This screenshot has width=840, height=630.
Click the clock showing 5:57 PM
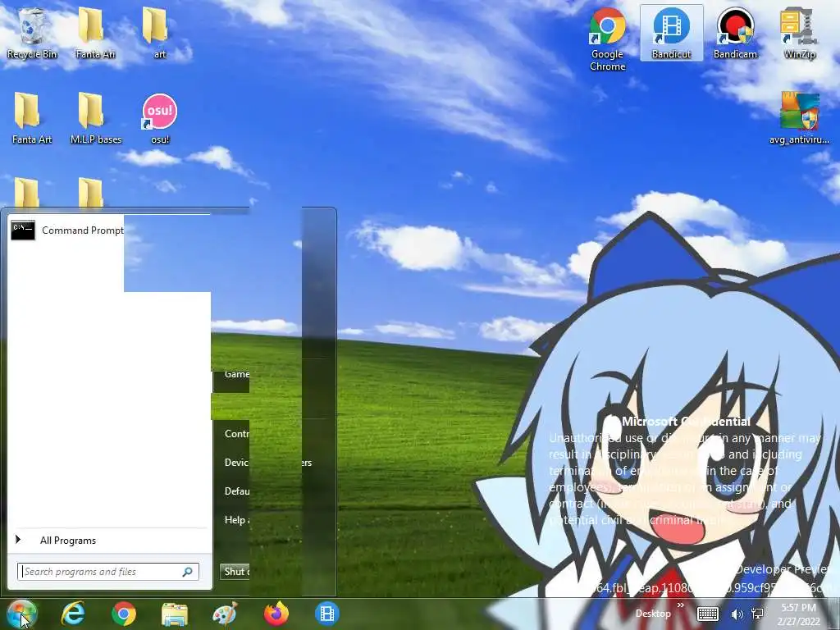(x=799, y=608)
